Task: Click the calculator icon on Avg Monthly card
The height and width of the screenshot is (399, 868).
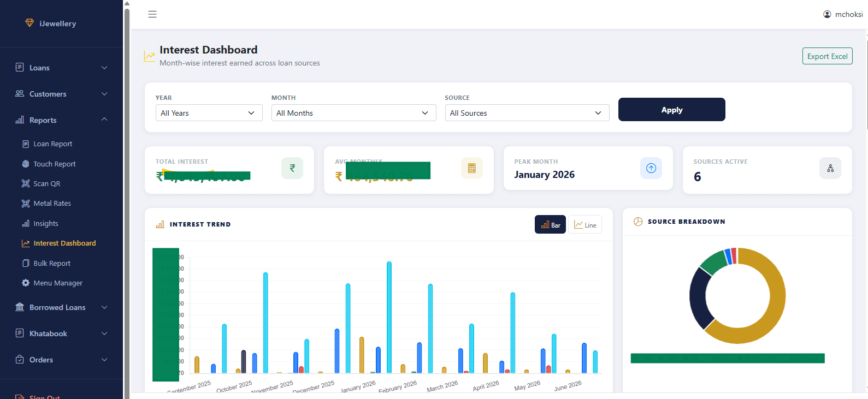Action: point(472,168)
